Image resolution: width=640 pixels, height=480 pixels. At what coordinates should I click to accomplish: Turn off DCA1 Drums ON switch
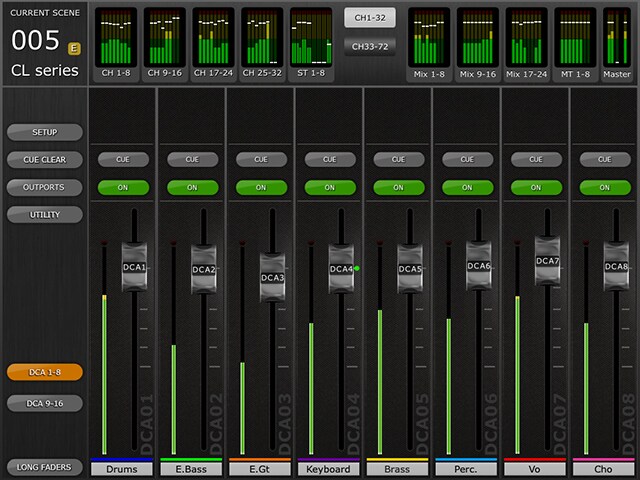pos(123,187)
